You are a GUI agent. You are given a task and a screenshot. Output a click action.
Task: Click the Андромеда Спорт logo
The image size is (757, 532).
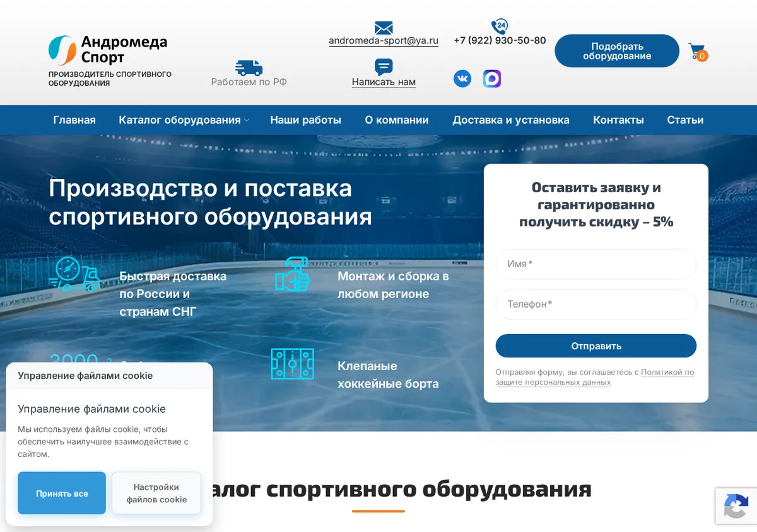pos(108,50)
